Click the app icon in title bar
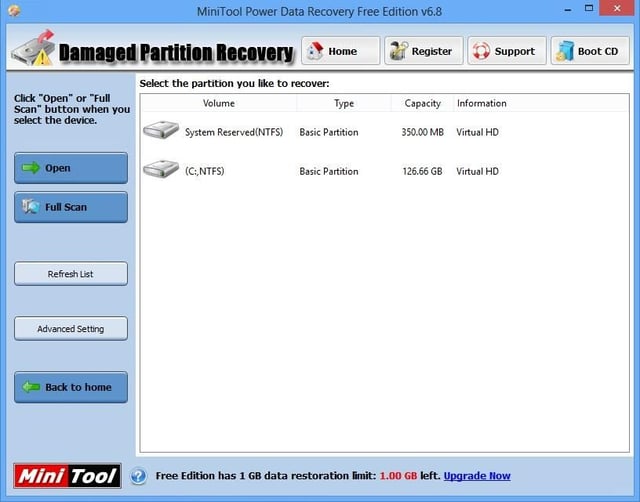The width and height of the screenshot is (640, 502). pyautogui.click(x=14, y=10)
